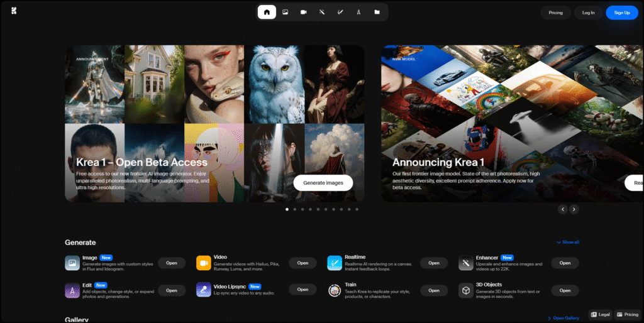Screen dimensions: 644x323
Task: Click the Krea logo in the corner
Action: click(14, 11)
